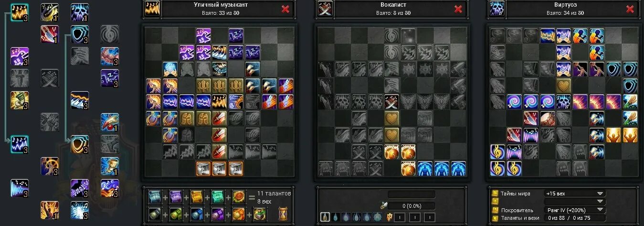
Task: Click the gear cog icon before small input boxes
Action: click(388, 217)
